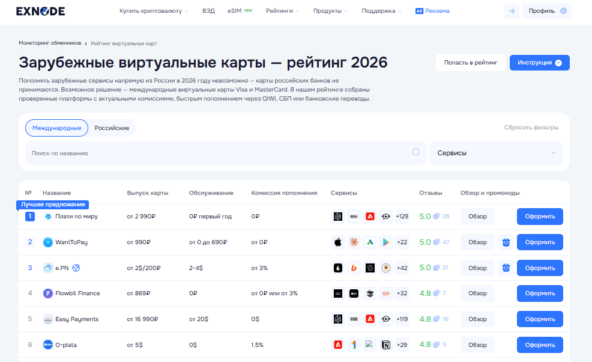Open the Сервисы dropdown filter
592x362 pixels.
coord(496,153)
